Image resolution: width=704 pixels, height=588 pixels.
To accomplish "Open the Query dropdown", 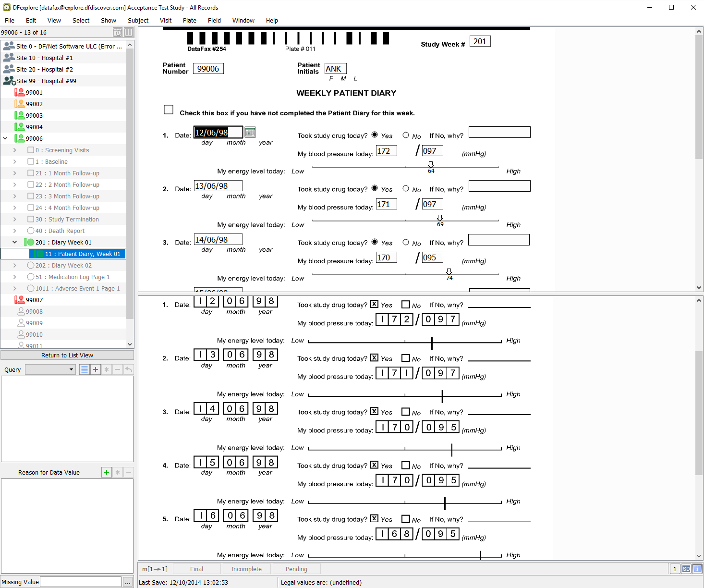I will click(x=50, y=369).
